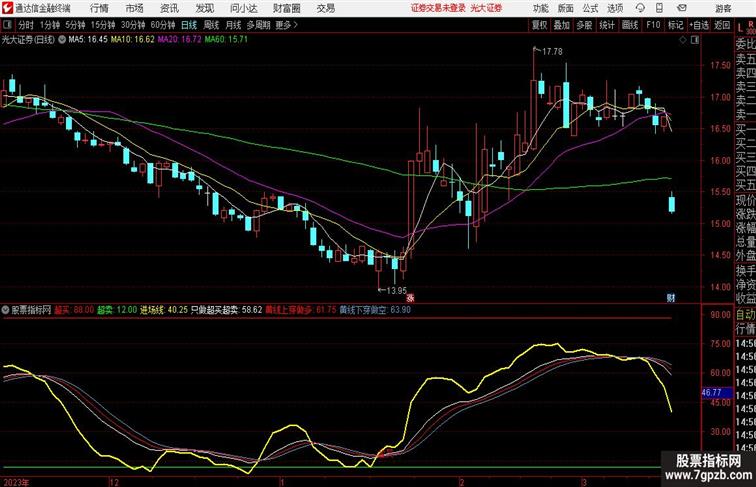Viewport: 756px width, 487px height.
Task: Toggle the left panel icon before 分时
Action: click(7, 25)
